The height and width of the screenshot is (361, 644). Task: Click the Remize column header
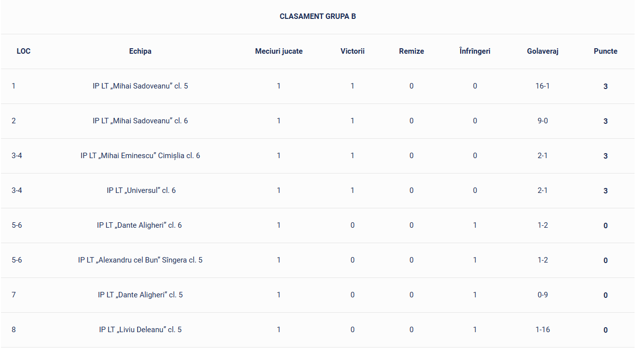tap(411, 51)
